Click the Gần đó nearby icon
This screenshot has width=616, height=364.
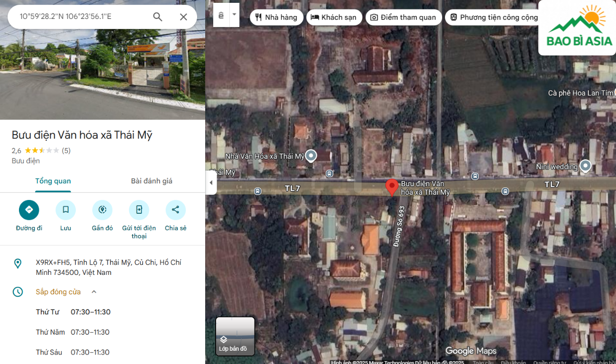pos(102,210)
